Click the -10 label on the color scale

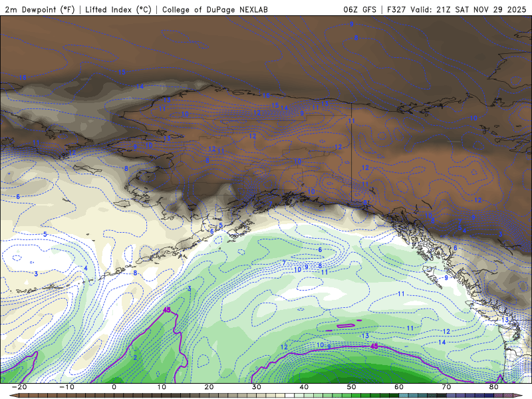(x=66, y=387)
